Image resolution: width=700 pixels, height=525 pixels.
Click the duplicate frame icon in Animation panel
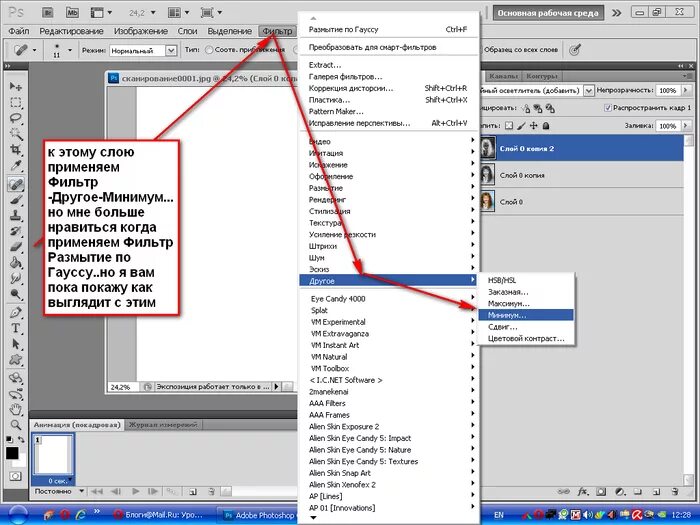193,492
